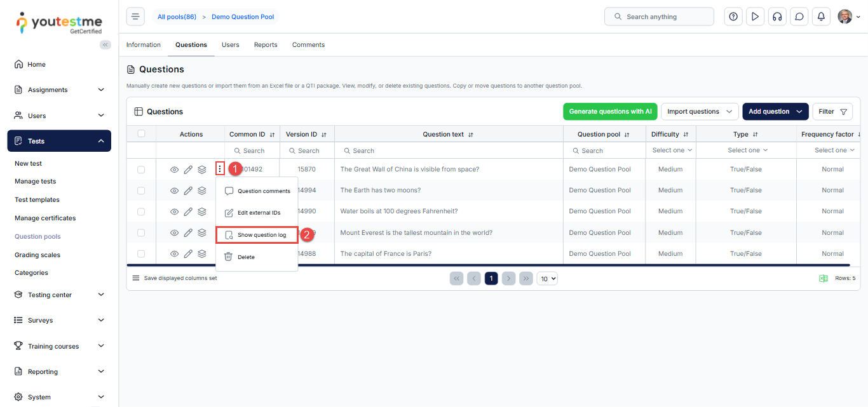
Task: Switch to the Reports tab
Action: click(266, 45)
